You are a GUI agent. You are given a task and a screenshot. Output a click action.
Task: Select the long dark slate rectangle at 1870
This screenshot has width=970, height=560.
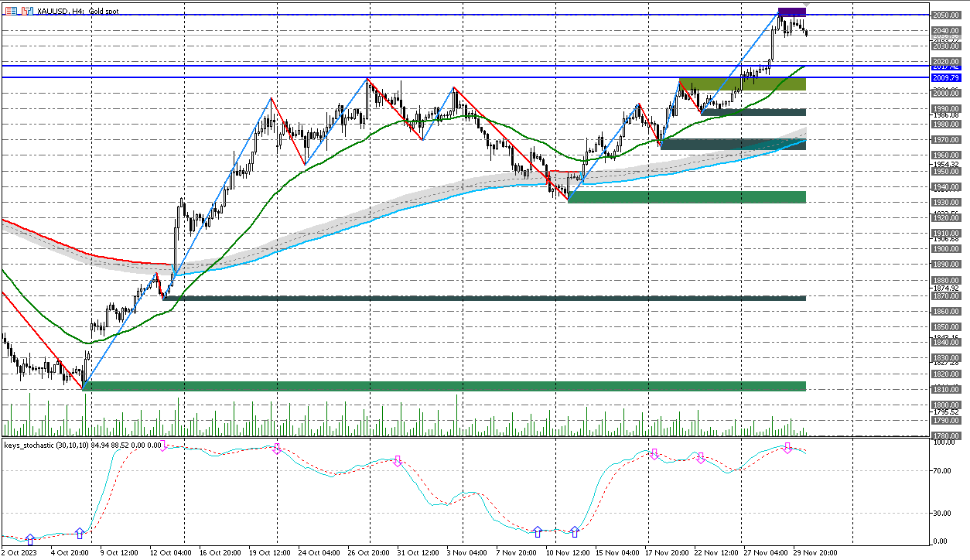pos(485,298)
